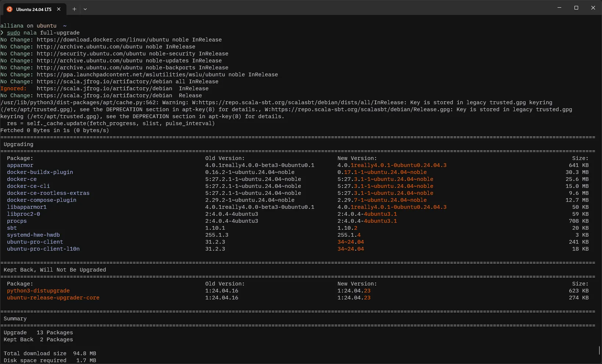Click the Ubuntu logo icon on tab
Image resolution: width=602 pixels, height=364 pixels.
[x=10, y=9]
